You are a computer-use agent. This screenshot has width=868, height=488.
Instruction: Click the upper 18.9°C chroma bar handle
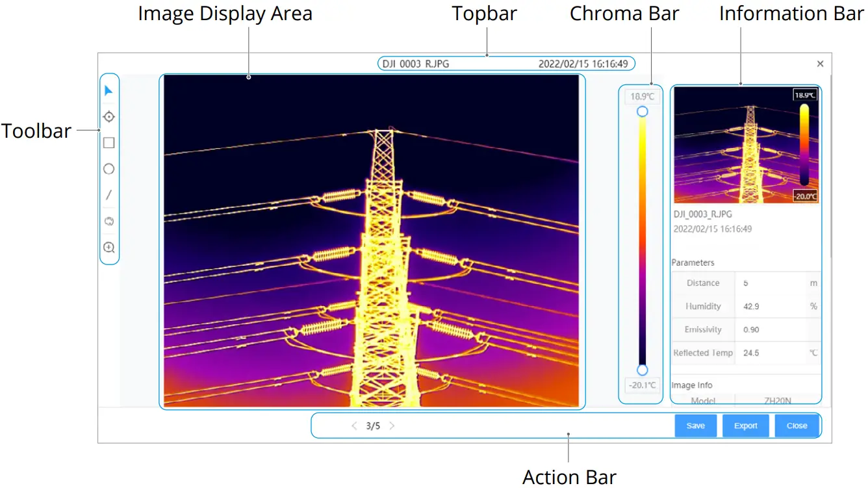(x=642, y=111)
